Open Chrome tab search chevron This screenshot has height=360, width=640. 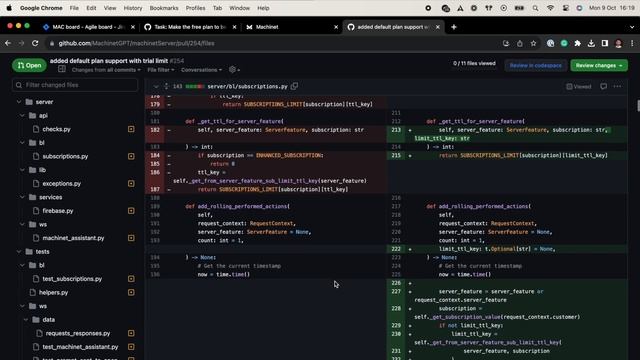coord(632,27)
